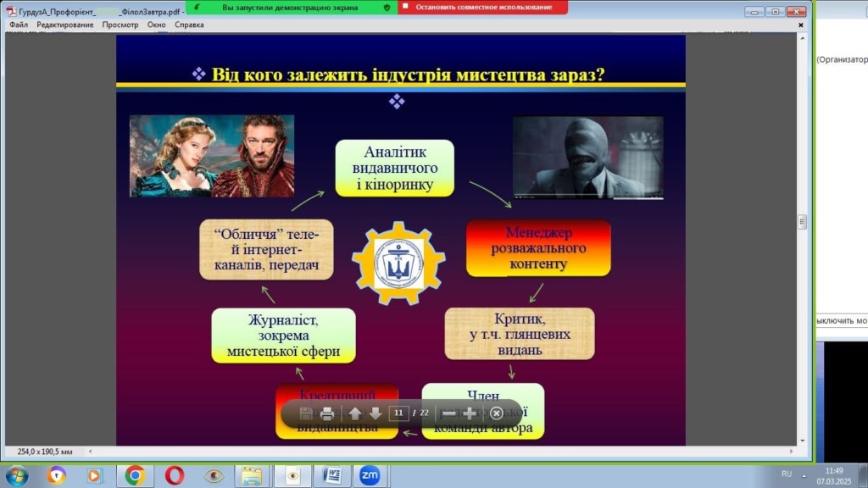The width and height of the screenshot is (868, 488).
Task: Dismiss the floating page toolbar
Action: (x=497, y=413)
